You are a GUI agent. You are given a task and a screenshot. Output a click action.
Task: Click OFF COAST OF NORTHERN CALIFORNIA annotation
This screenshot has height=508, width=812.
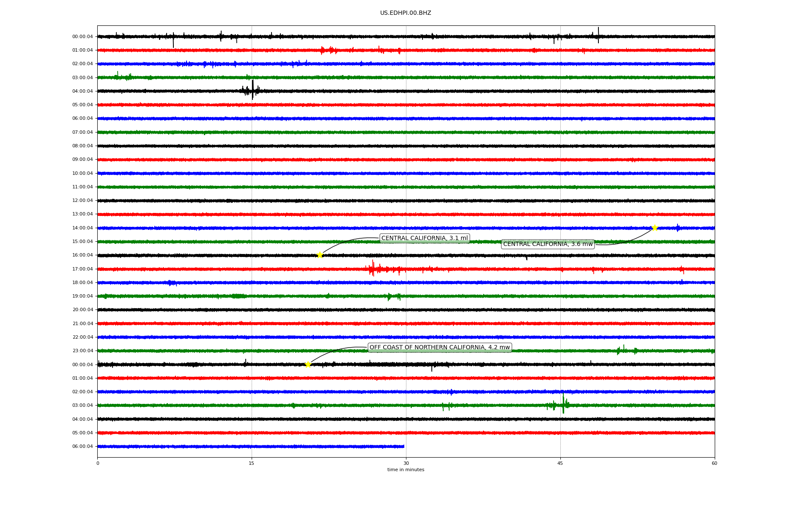[439, 348]
